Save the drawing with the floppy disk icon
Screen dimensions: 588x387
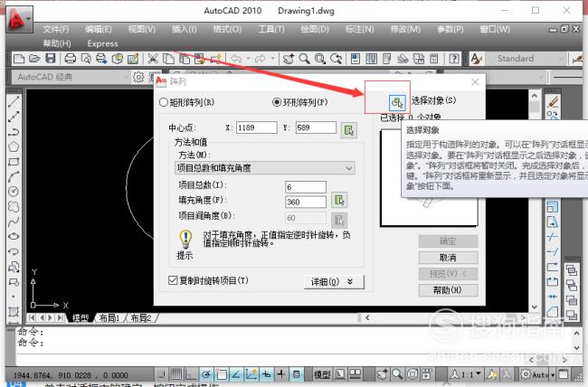click(51, 59)
